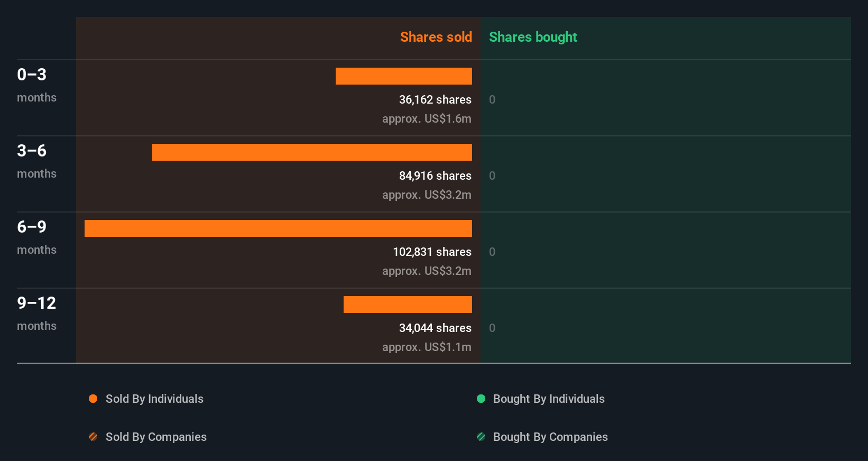The height and width of the screenshot is (461, 868).
Task: Click the 34,044 shares value
Action: (x=435, y=328)
